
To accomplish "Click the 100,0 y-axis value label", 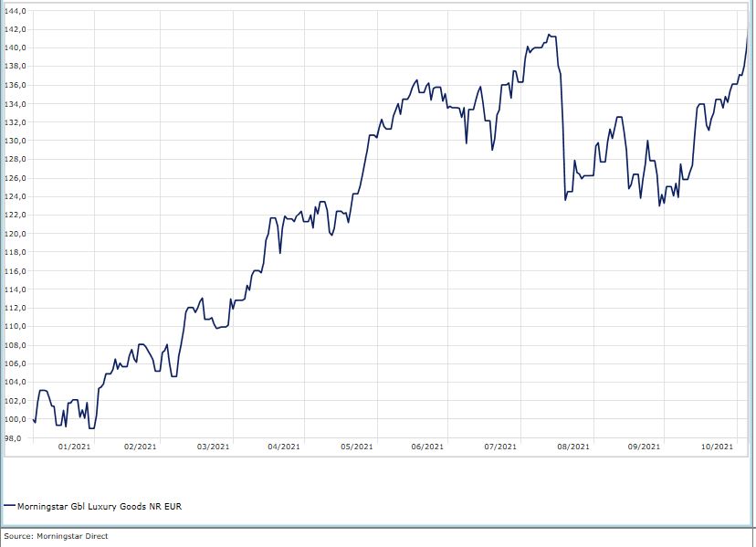I will click(x=16, y=419).
